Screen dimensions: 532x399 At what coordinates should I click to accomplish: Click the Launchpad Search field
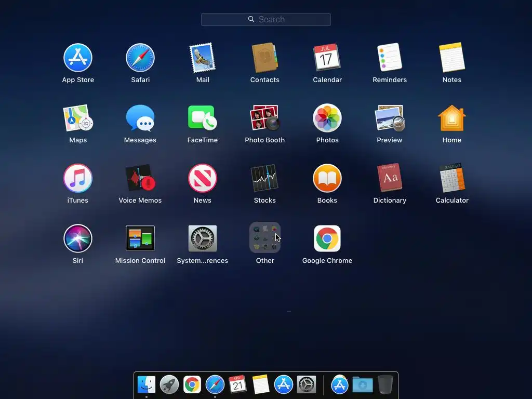click(x=266, y=19)
